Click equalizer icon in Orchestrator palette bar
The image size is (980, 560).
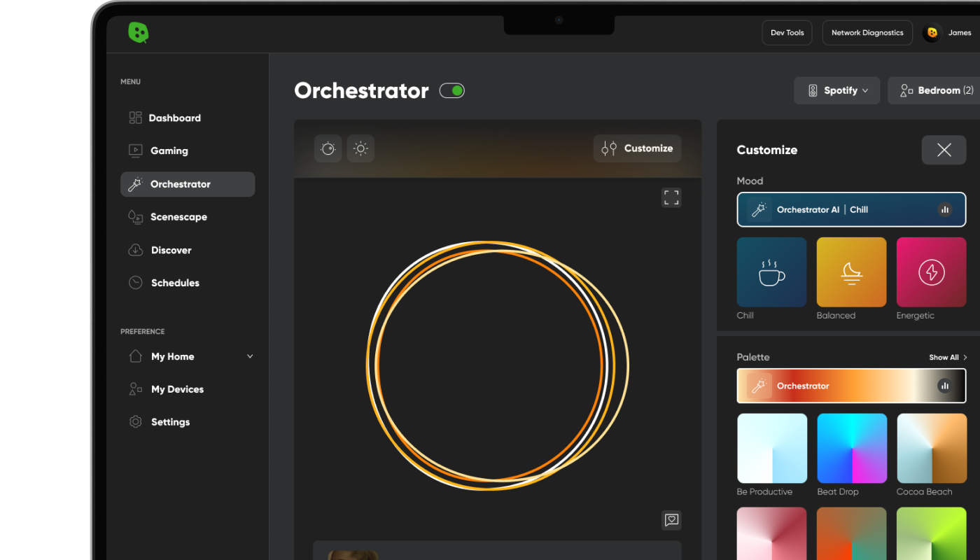tap(944, 386)
